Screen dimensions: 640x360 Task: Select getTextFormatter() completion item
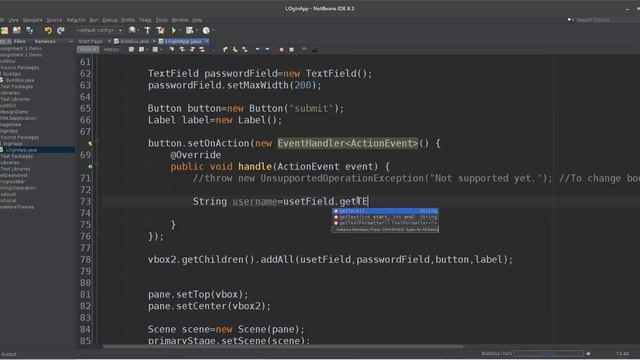tap(385, 223)
